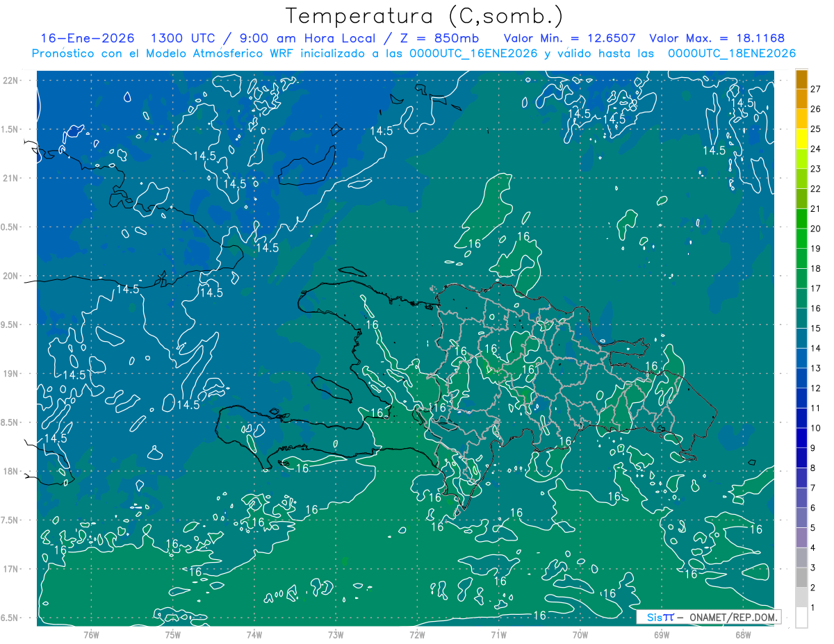The height and width of the screenshot is (644, 834).
Task: Click the white bottom swatch of the color bar
Action: (801, 618)
